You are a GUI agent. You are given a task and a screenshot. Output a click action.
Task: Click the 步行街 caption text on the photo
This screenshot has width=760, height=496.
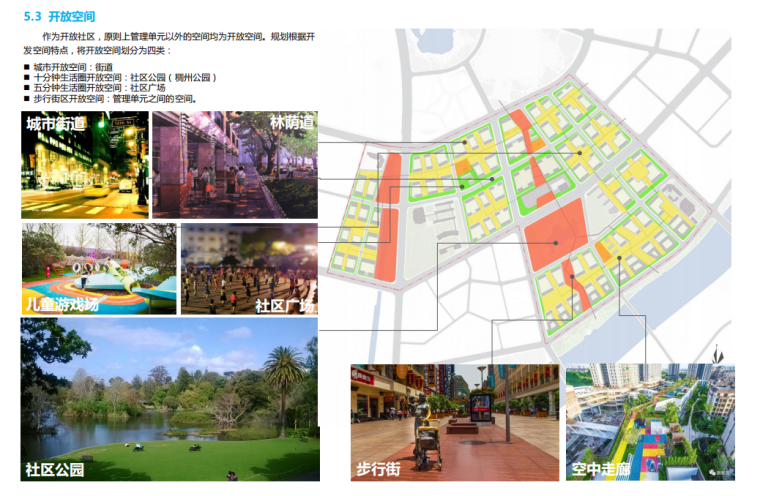tap(379, 469)
